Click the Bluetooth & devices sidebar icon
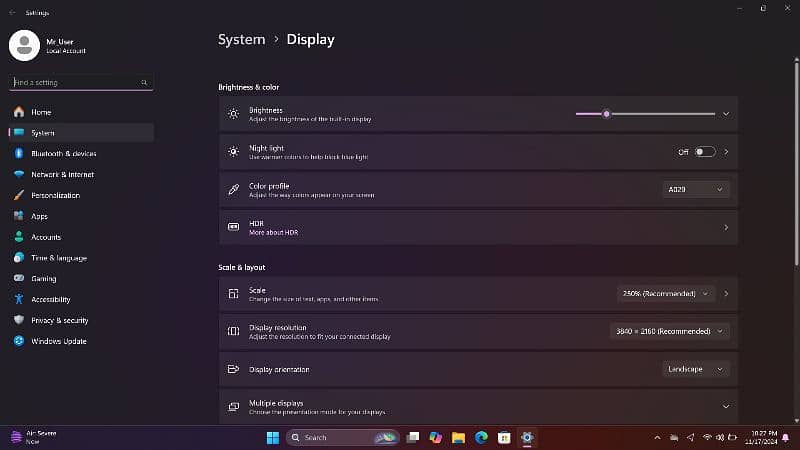This screenshot has width=800, height=450. (x=19, y=153)
